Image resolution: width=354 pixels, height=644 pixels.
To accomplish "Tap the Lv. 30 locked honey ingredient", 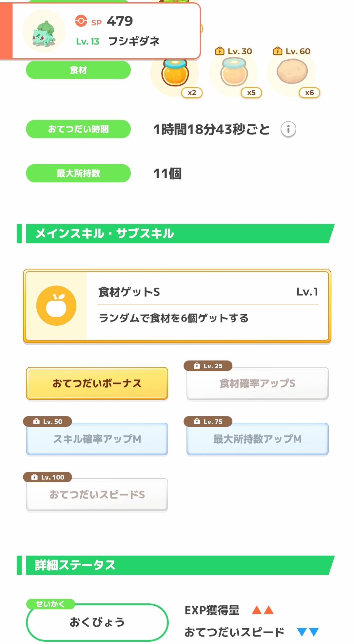I will pos(234,73).
